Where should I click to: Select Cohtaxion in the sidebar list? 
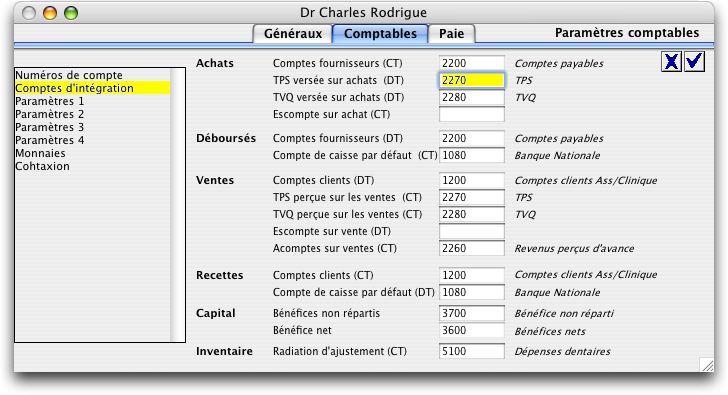tap(92, 166)
